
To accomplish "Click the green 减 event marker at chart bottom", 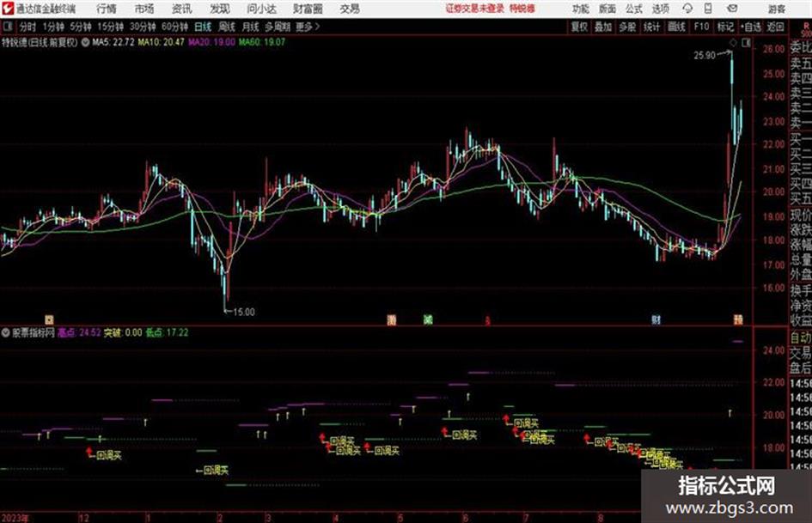I will click(x=428, y=320).
